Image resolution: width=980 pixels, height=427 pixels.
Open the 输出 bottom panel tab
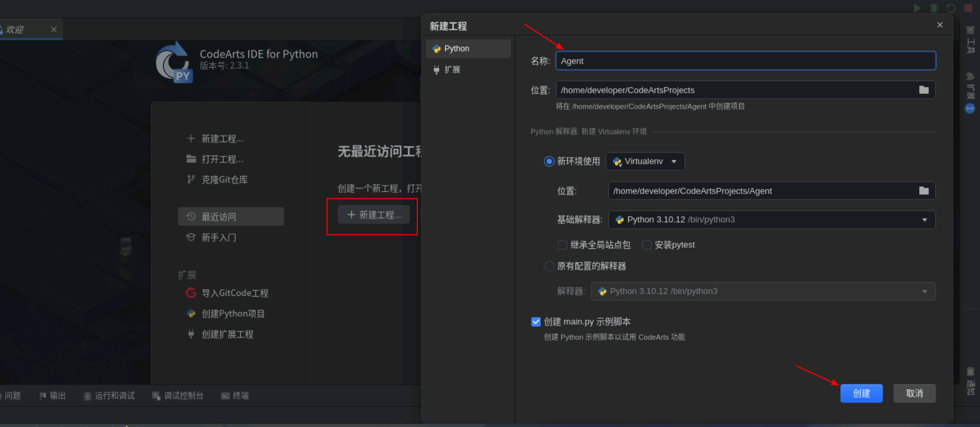coord(53,396)
